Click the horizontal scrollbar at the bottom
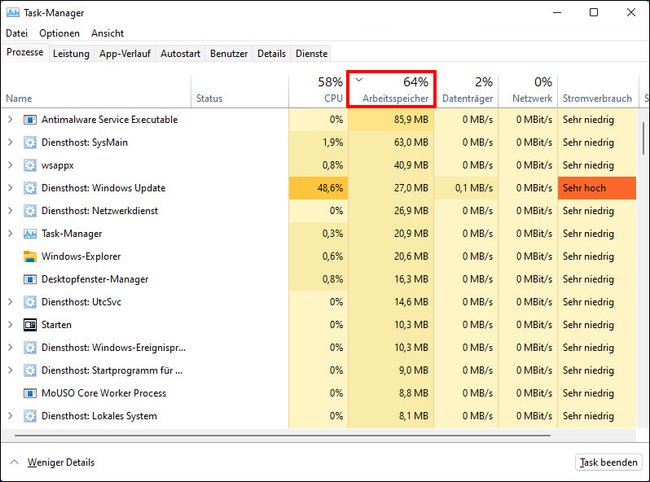This screenshot has width=650, height=482. pyautogui.click(x=283, y=436)
